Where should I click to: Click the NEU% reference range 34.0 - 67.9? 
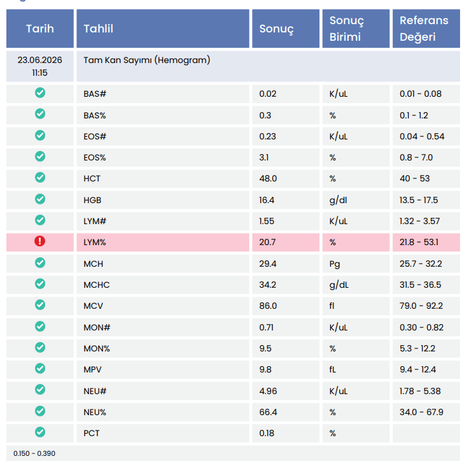click(x=421, y=412)
